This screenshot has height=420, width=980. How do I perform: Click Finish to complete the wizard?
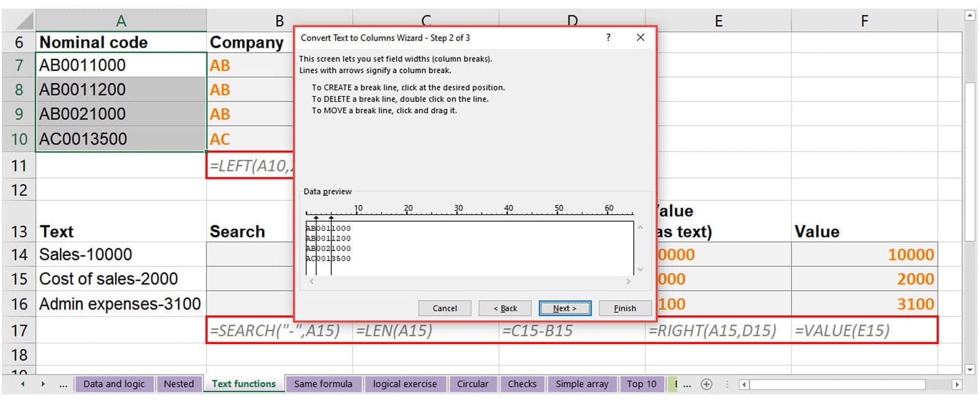tap(625, 308)
